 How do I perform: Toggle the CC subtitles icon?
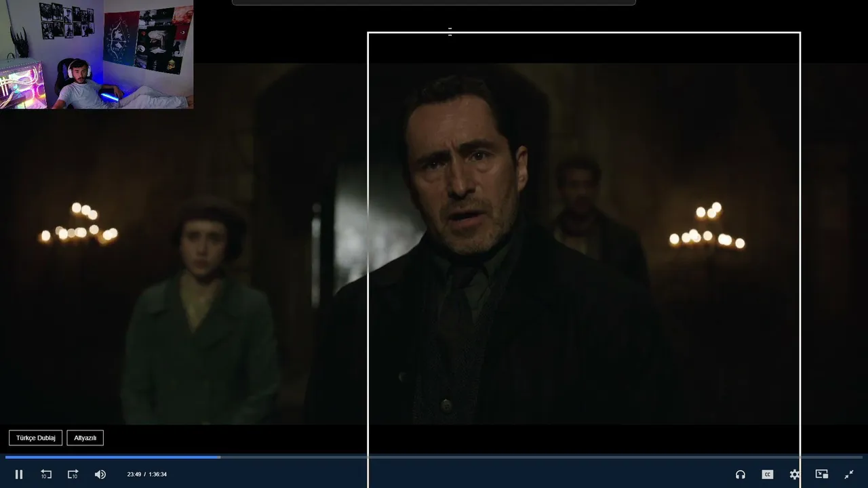[x=768, y=474]
